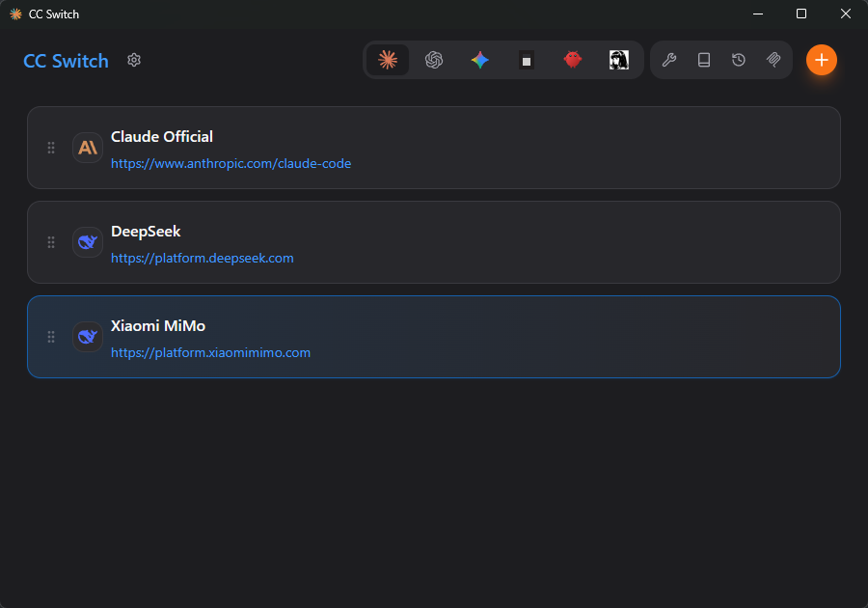The width and height of the screenshot is (868, 608).
Task: Click the CC Switch blue title
Action: coord(66,61)
